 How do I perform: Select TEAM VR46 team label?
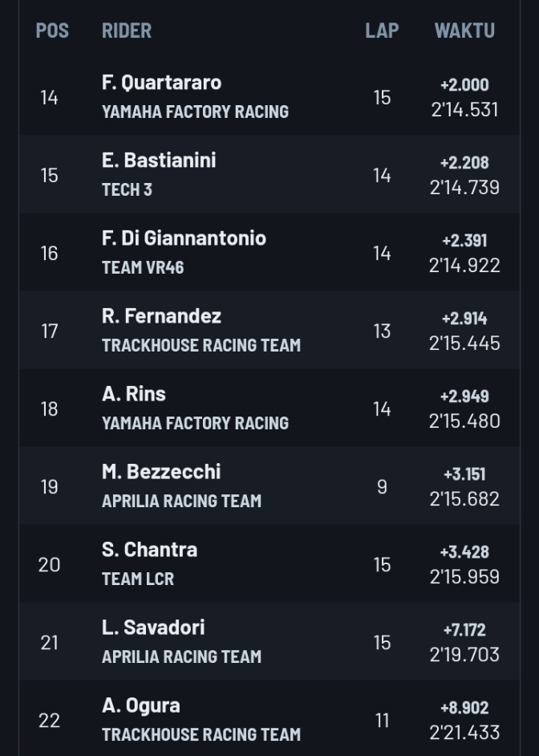(x=143, y=267)
